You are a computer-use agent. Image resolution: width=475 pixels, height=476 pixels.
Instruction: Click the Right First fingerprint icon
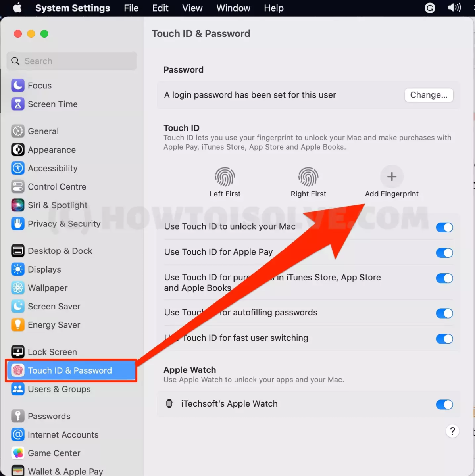308,177
